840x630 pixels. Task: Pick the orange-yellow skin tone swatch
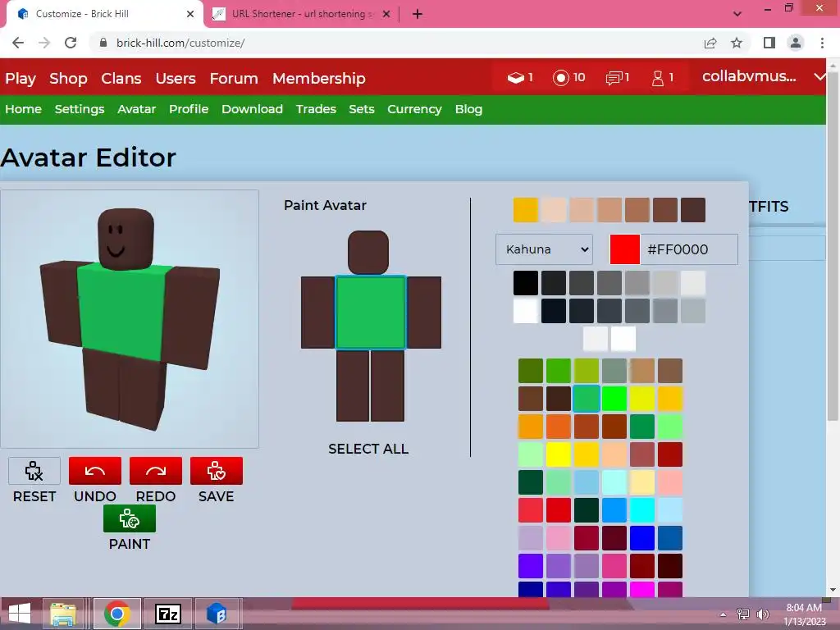[526, 209]
